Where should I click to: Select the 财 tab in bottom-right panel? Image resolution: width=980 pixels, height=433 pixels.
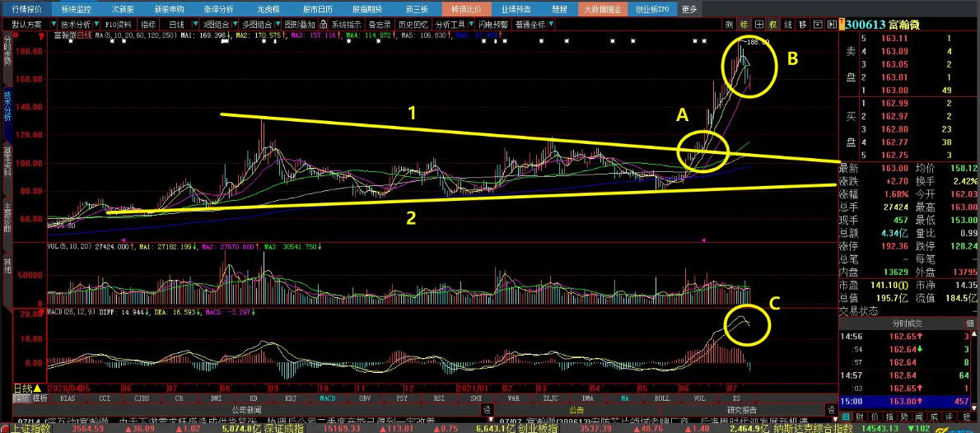coord(860,417)
